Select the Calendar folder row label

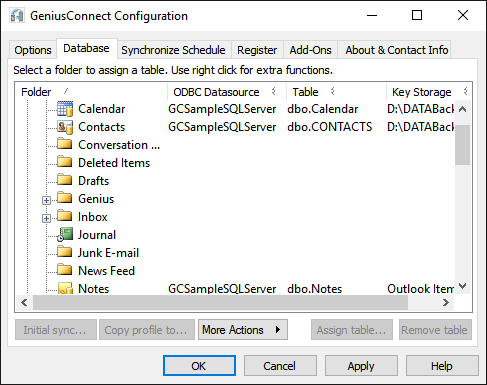(x=101, y=109)
